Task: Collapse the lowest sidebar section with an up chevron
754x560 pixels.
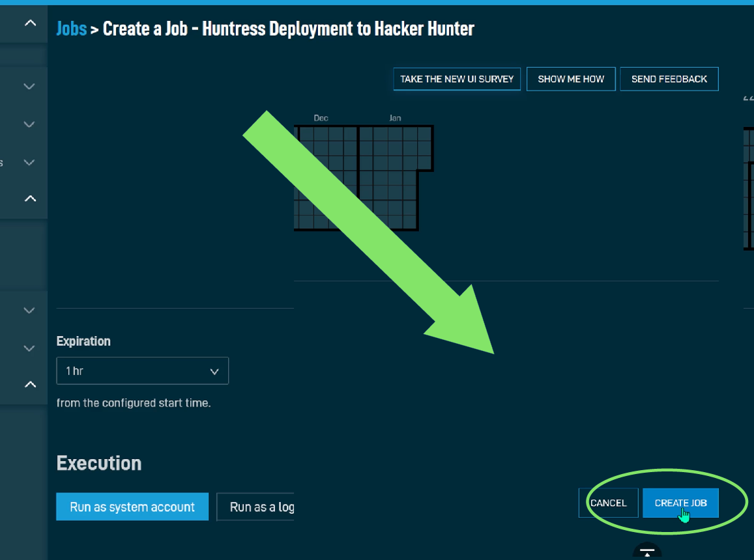Action: pyautogui.click(x=30, y=384)
